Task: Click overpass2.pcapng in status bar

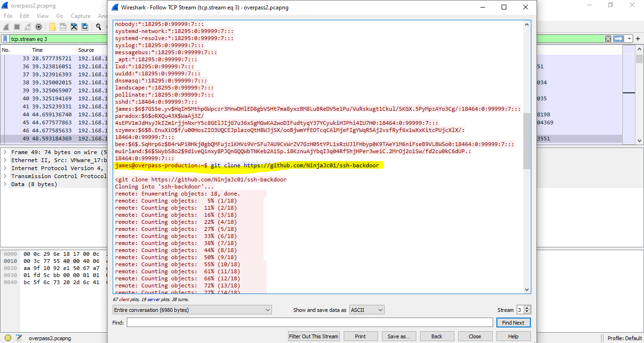Action: tap(50, 338)
